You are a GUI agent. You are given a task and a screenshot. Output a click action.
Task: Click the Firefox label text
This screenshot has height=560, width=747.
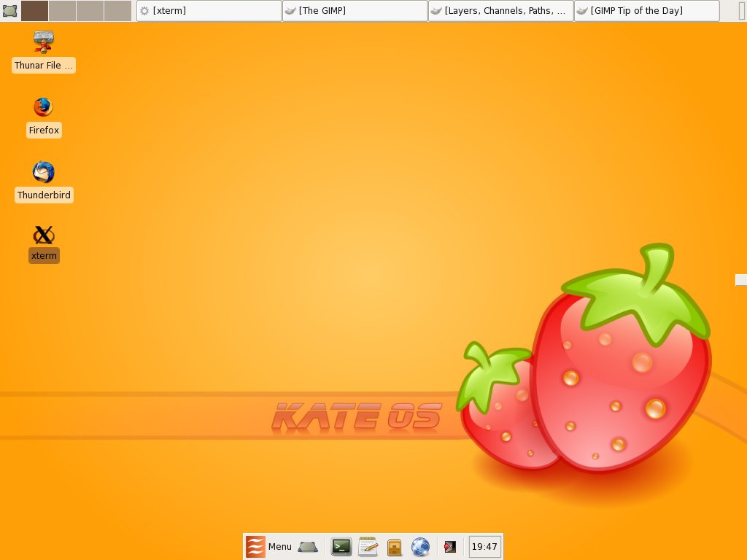(44, 130)
